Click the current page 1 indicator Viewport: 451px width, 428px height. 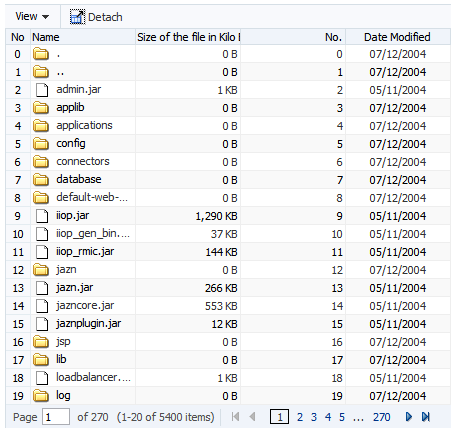(279, 417)
